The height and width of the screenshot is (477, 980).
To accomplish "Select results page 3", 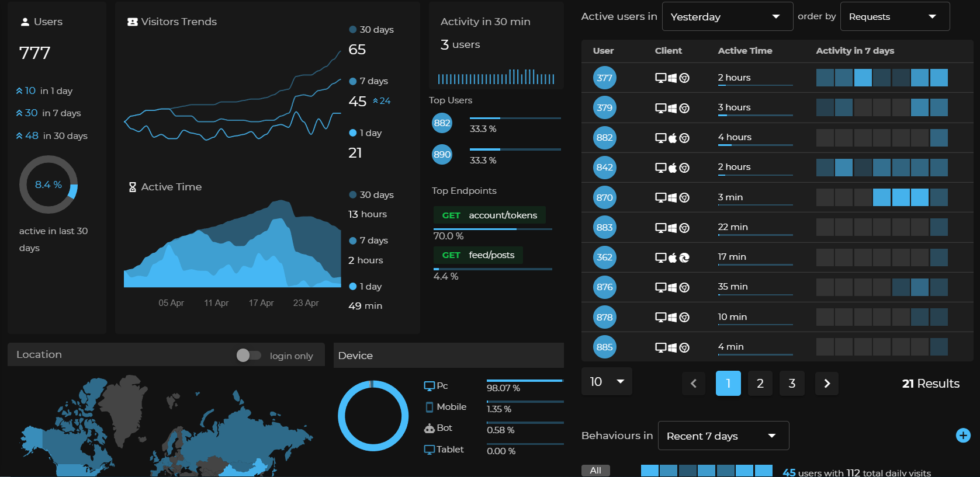I will [792, 384].
